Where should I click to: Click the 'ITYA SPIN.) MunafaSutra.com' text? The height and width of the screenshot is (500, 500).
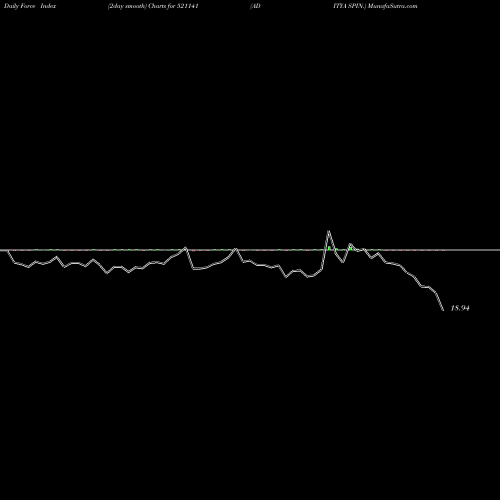tap(375, 6)
